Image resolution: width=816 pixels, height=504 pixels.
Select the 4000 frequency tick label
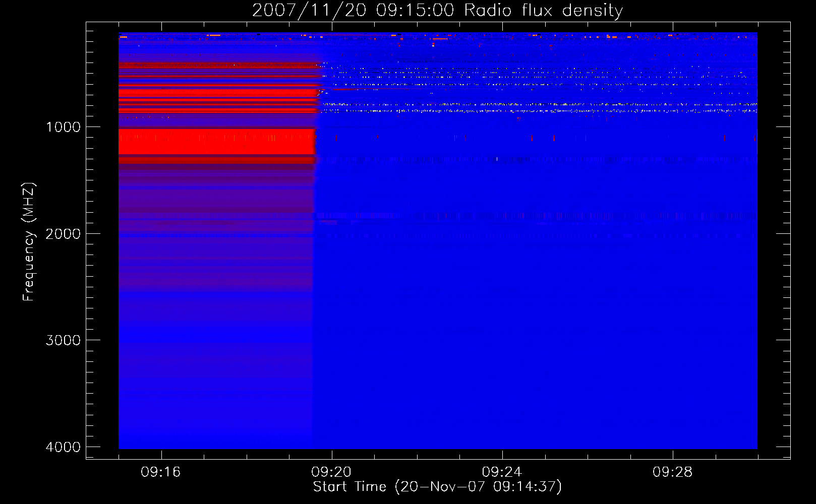pyautogui.click(x=63, y=447)
